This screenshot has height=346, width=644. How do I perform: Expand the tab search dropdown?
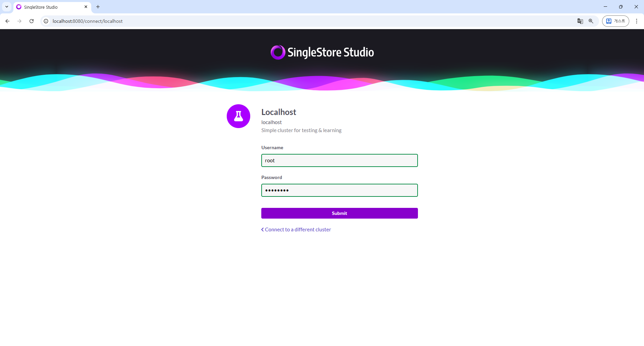(7, 7)
